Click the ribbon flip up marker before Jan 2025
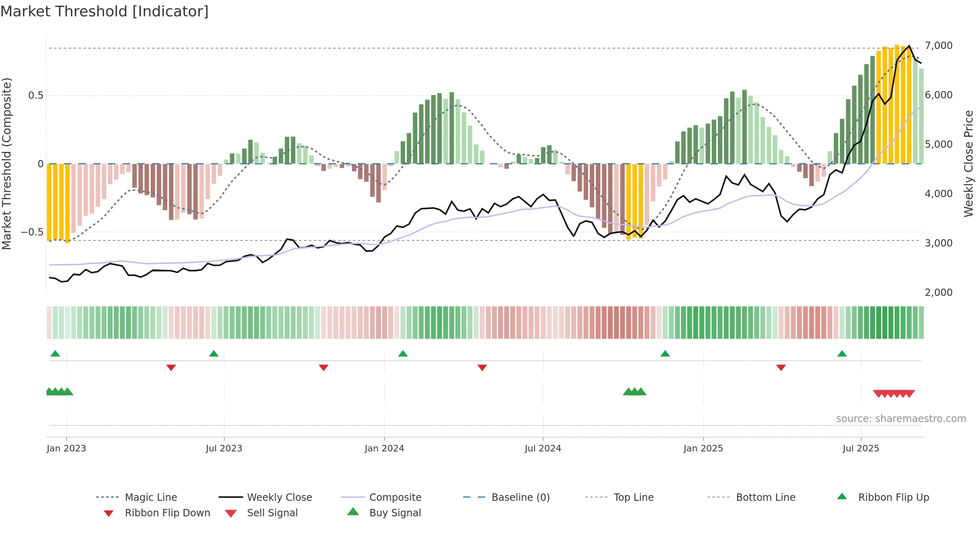980x551 pixels. [x=665, y=353]
